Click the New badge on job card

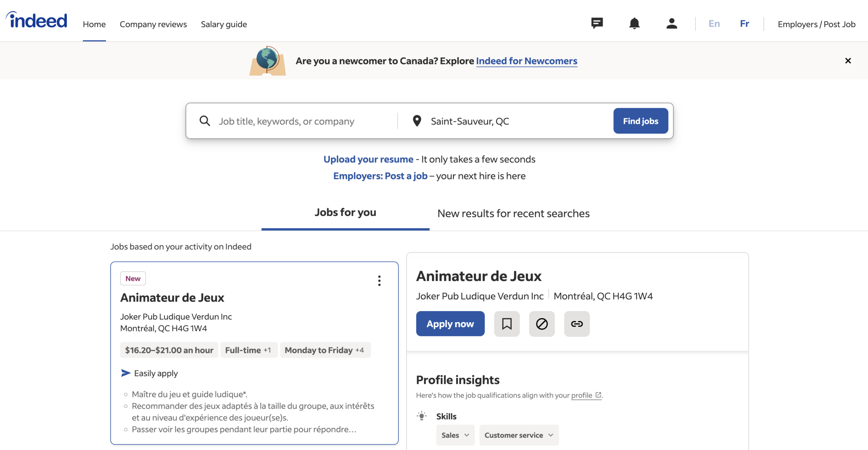(133, 278)
